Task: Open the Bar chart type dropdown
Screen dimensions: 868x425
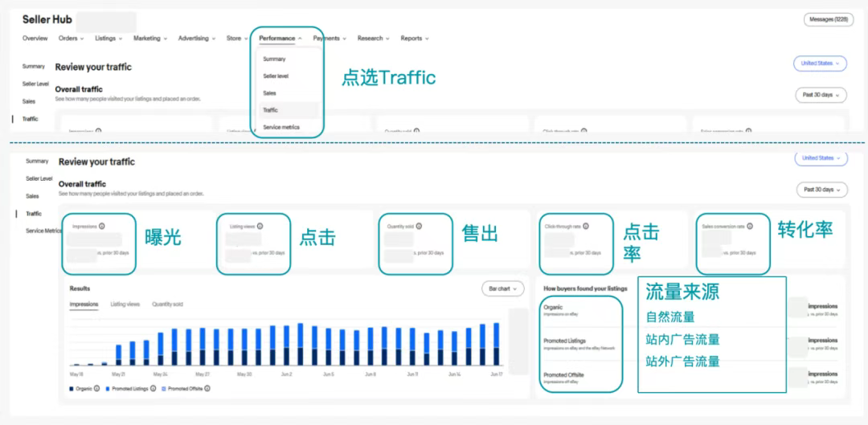Action: [502, 289]
